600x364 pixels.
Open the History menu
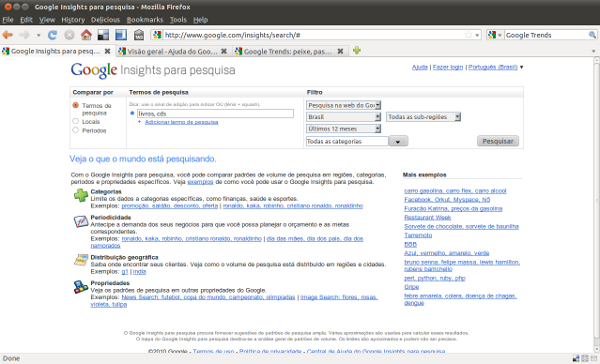73,20
